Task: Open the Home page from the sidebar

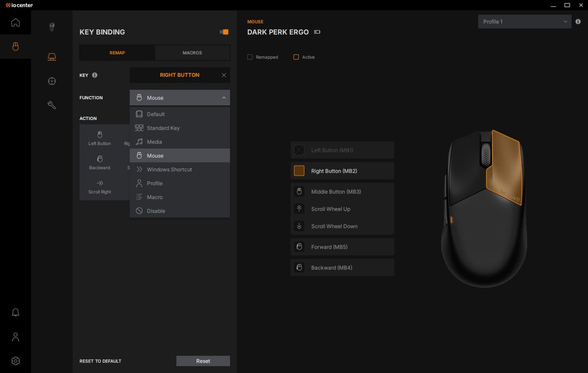Action: pyautogui.click(x=16, y=22)
